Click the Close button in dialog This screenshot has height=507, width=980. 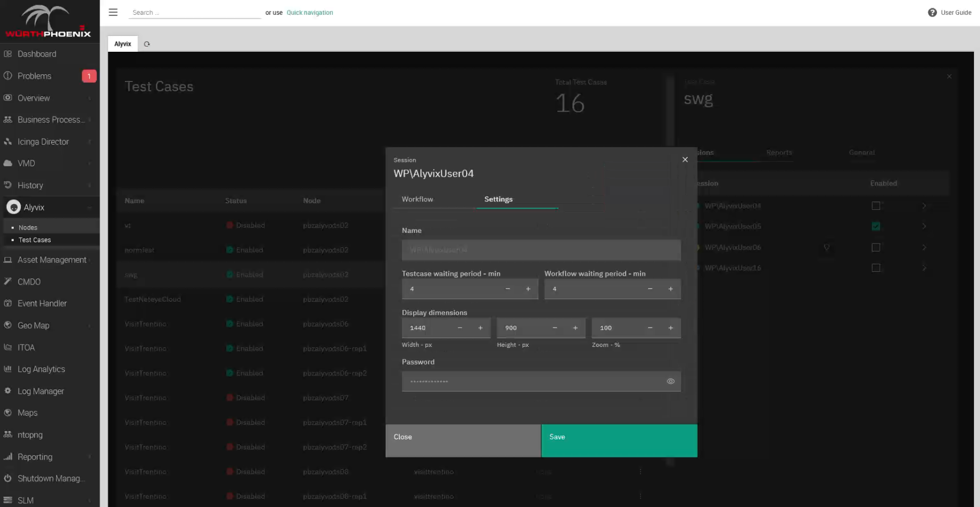click(x=463, y=440)
